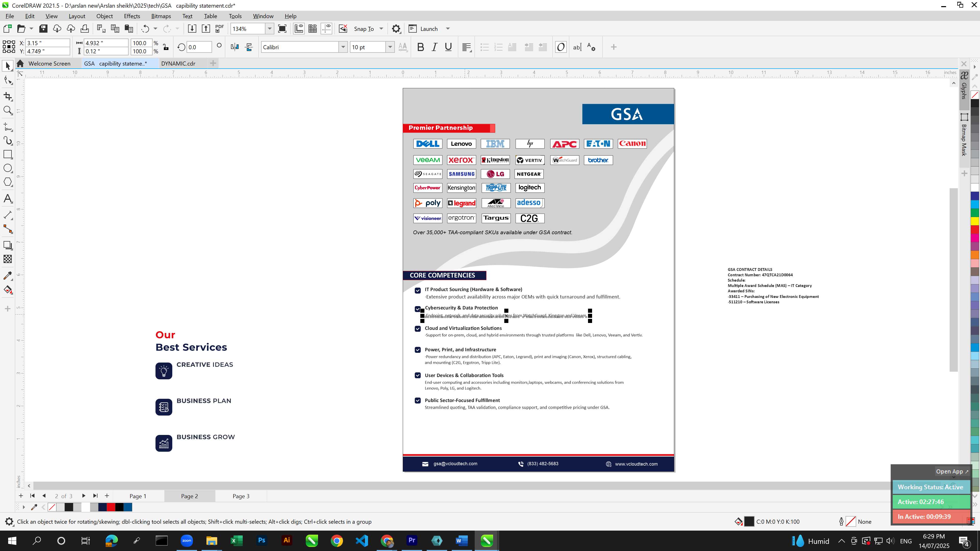
Task: Expand the Snap To dropdown
Action: click(381, 29)
